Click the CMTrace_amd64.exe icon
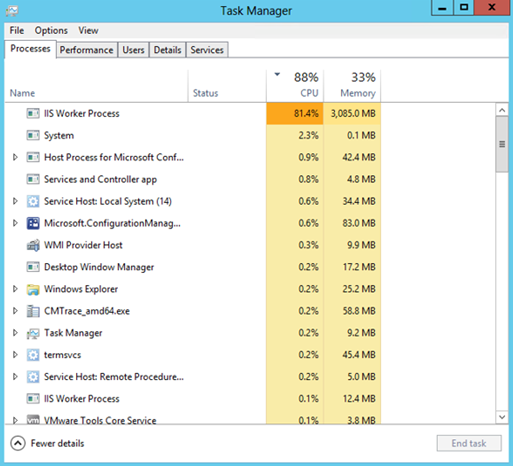The width and height of the screenshot is (513, 466). point(33,311)
